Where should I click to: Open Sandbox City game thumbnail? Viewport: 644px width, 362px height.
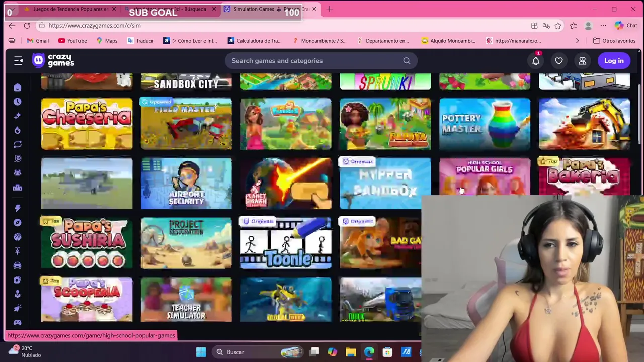[x=186, y=81]
